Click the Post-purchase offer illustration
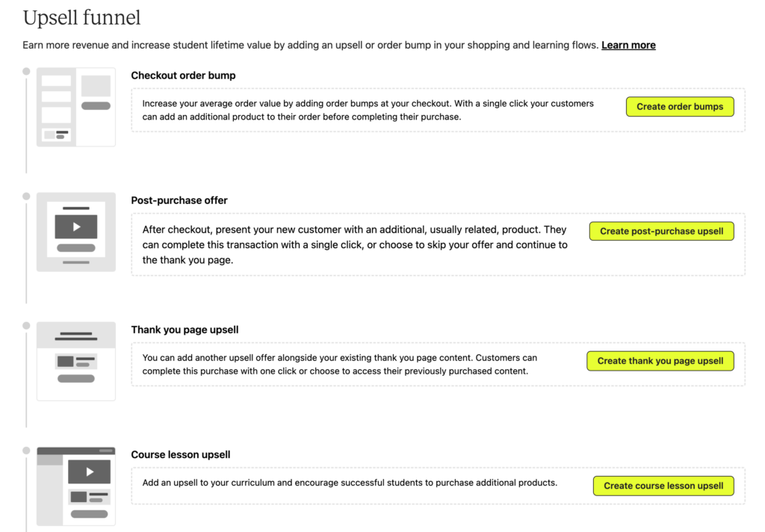Screen dimensions: 765x532 (76, 232)
